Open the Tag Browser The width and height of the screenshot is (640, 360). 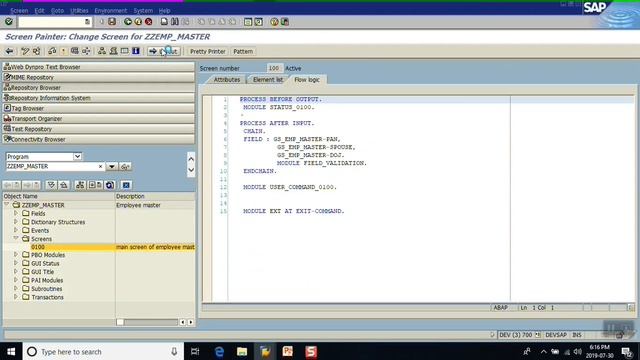coord(98,108)
